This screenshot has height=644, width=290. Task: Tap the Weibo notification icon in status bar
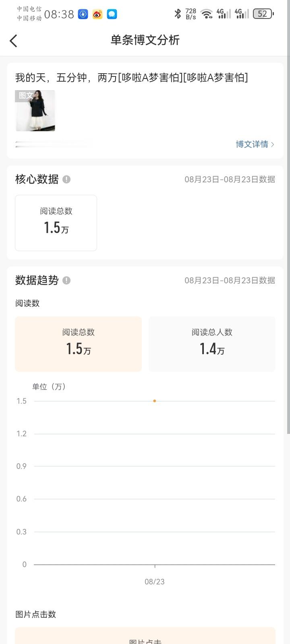point(97,14)
